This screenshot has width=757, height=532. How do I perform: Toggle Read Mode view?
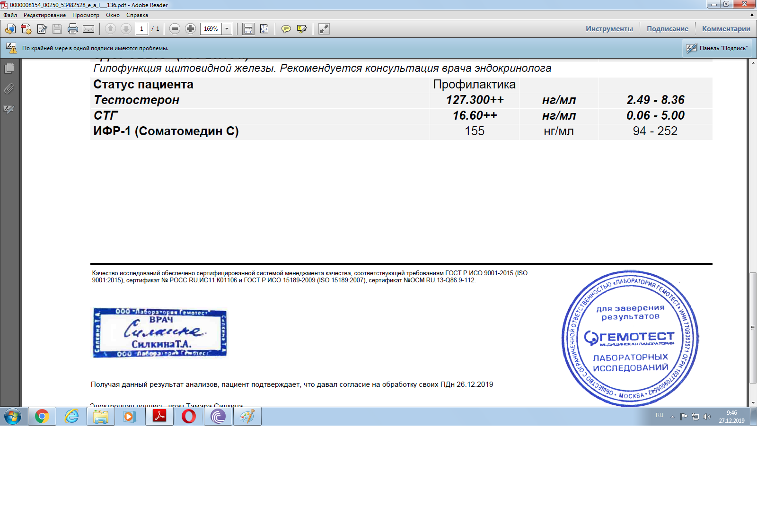[x=324, y=29]
